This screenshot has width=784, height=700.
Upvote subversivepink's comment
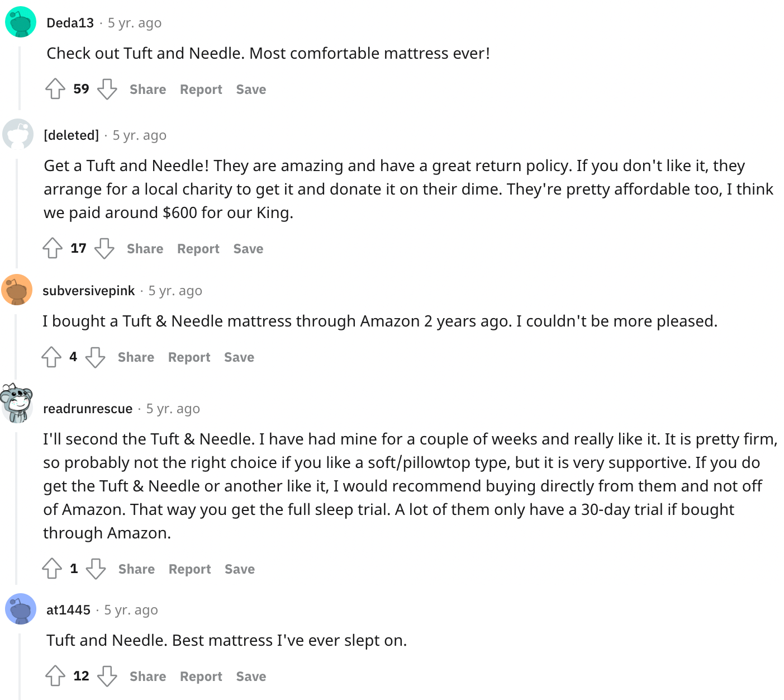click(51, 357)
